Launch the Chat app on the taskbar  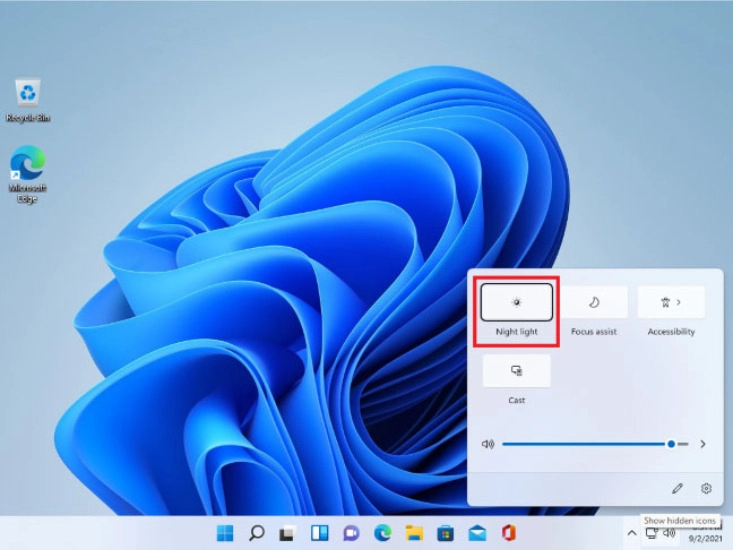pos(351,533)
